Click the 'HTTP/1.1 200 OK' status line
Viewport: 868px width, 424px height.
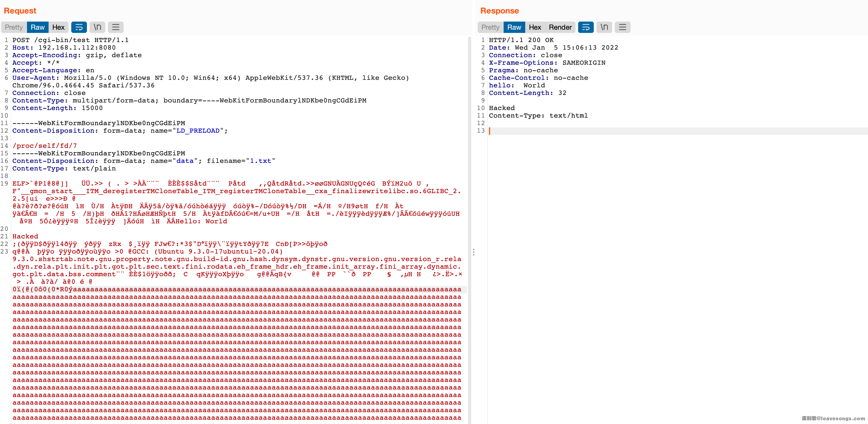tap(521, 40)
